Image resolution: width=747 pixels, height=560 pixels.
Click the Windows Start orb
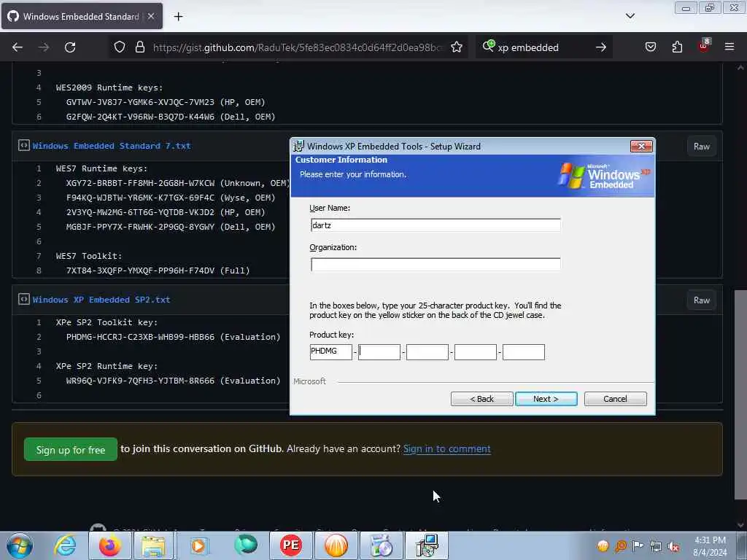(20, 545)
